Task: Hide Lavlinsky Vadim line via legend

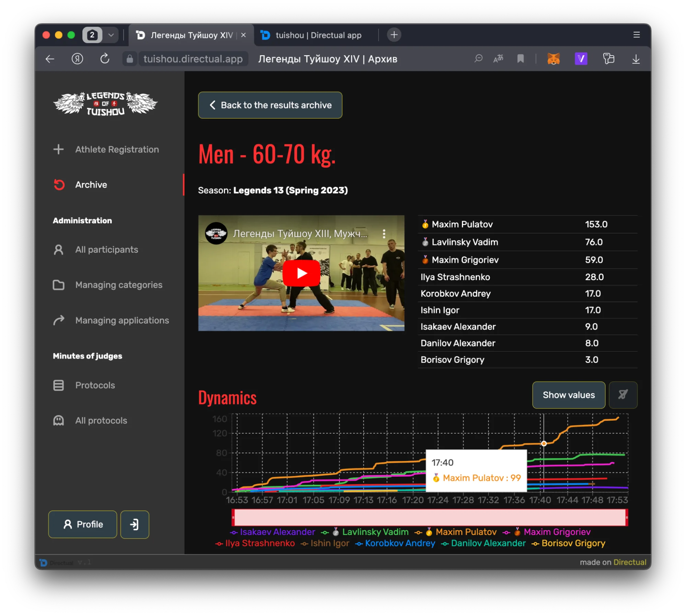Action: point(375,532)
